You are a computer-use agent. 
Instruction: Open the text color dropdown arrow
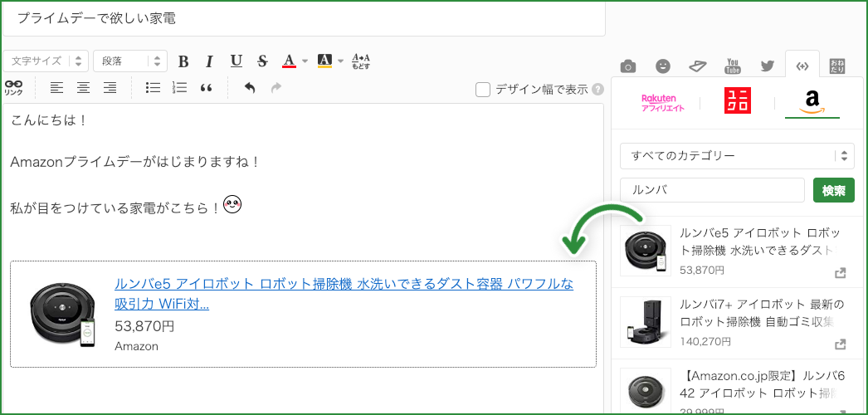pyautogui.click(x=305, y=61)
